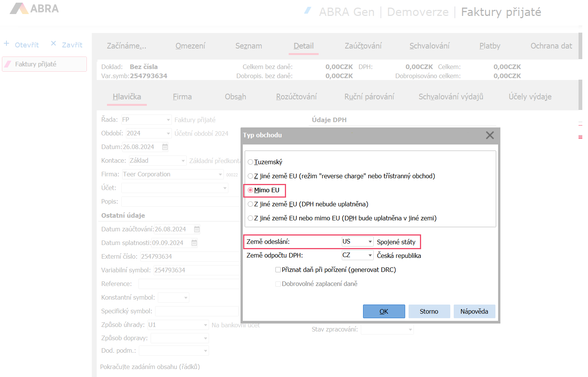This screenshot has width=588, height=377.
Task: Expand the Stav zpracování dropdown
Action: click(410, 330)
